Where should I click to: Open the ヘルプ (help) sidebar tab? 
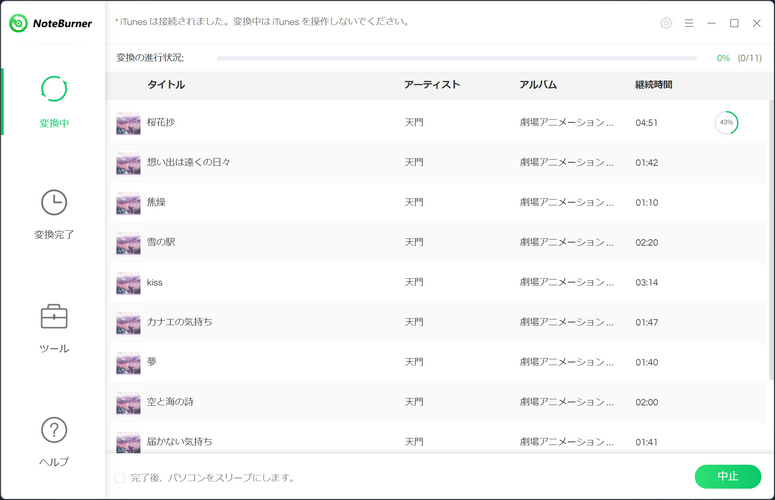click(54, 442)
